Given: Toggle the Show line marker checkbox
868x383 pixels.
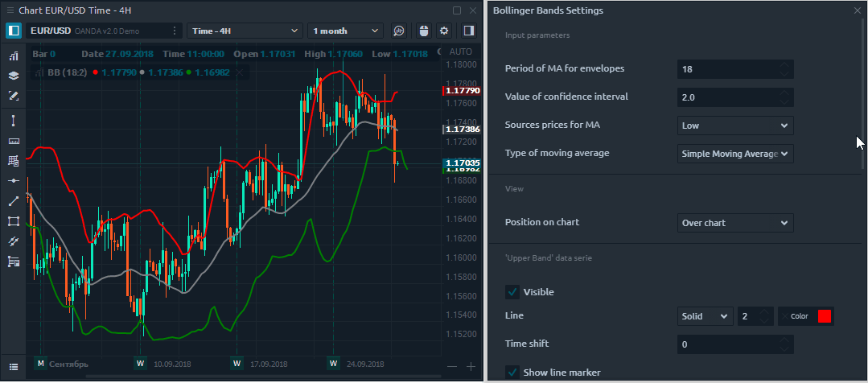Looking at the screenshot, I should click(x=512, y=372).
